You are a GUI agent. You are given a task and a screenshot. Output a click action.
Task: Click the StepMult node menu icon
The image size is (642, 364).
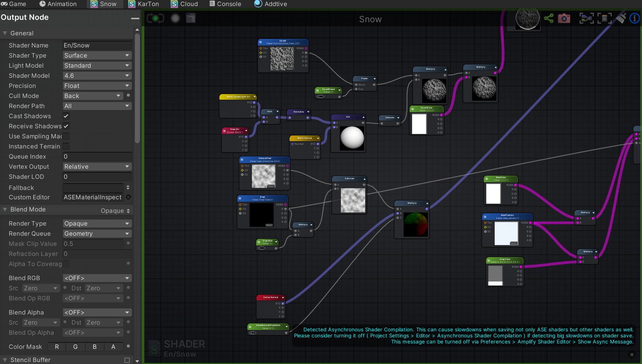coord(259,242)
